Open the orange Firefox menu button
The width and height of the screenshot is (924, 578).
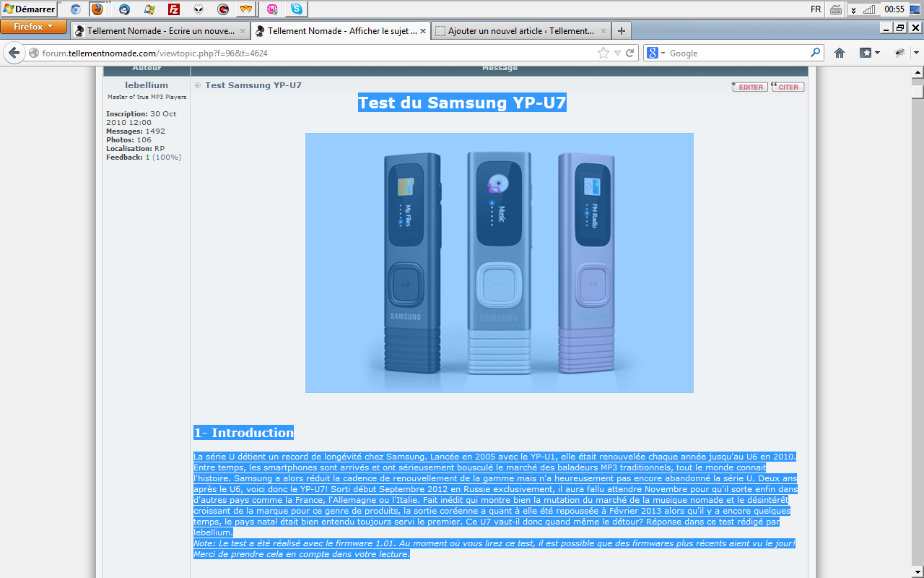pyautogui.click(x=33, y=27)
